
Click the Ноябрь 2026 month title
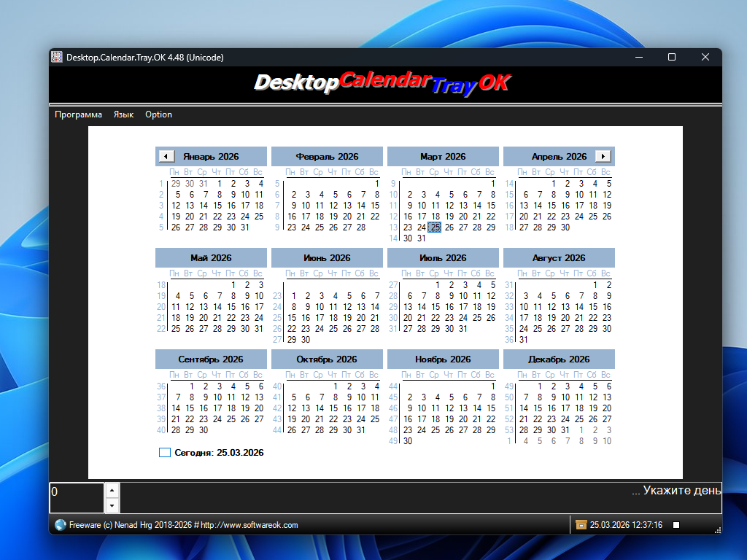(x=443, y=359)
